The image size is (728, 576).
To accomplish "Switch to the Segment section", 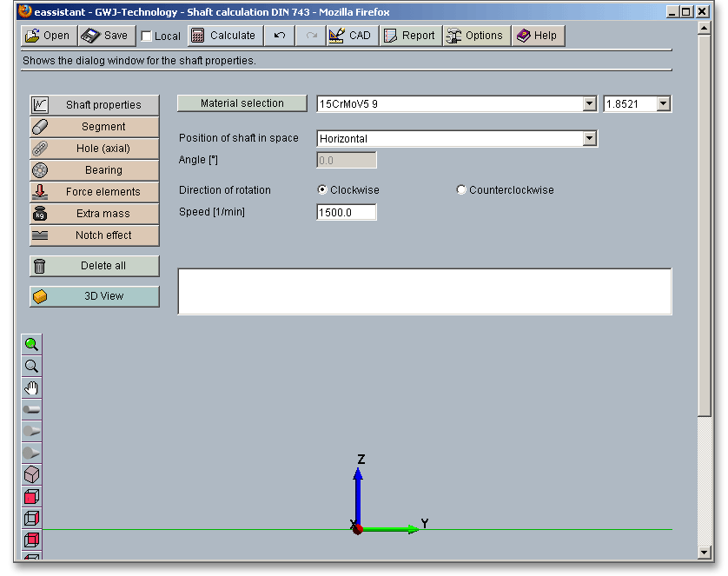I will pos(95,127).
